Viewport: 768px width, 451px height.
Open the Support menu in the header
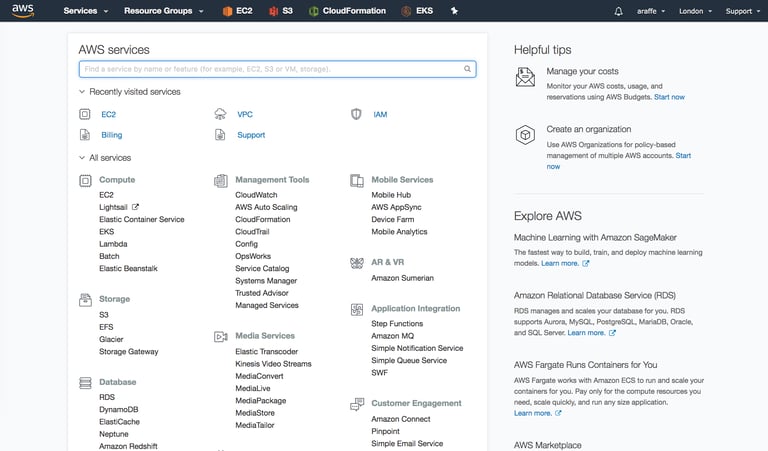coord(743,11)
